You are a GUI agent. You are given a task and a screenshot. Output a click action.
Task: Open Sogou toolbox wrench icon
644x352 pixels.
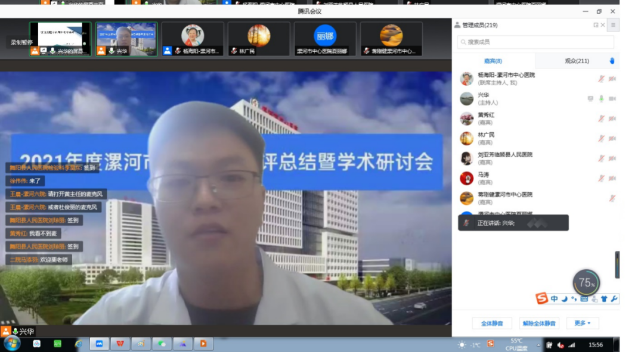point(614,298)
